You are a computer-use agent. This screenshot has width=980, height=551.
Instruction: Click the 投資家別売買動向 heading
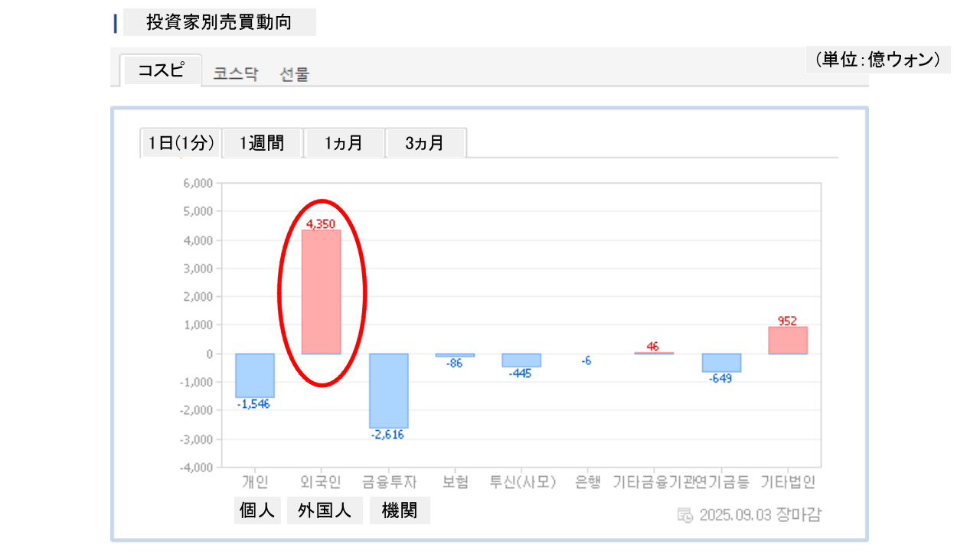tap(219, 22)
